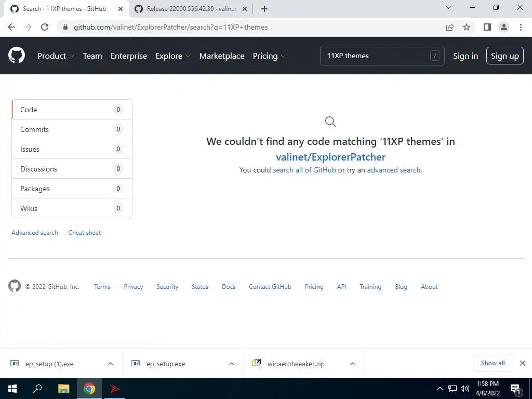
Task: Click the browser forward arrow
Action: pos(28,27)
